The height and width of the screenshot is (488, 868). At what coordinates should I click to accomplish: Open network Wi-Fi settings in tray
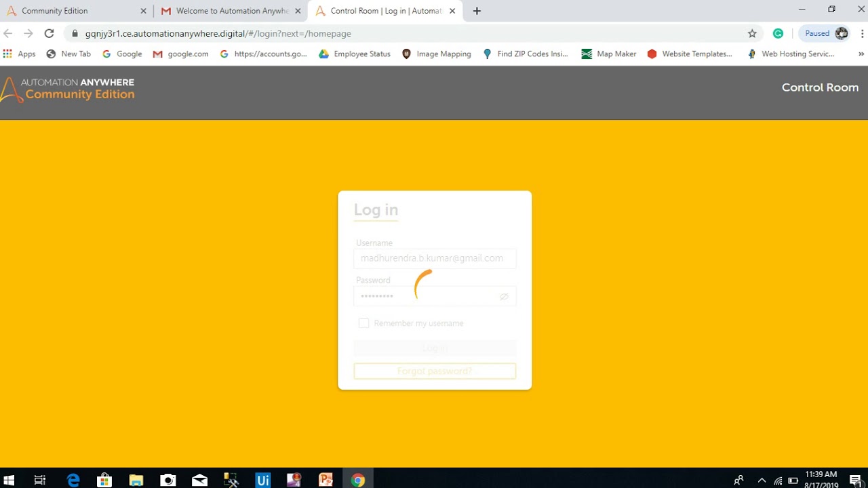(778, 481)
